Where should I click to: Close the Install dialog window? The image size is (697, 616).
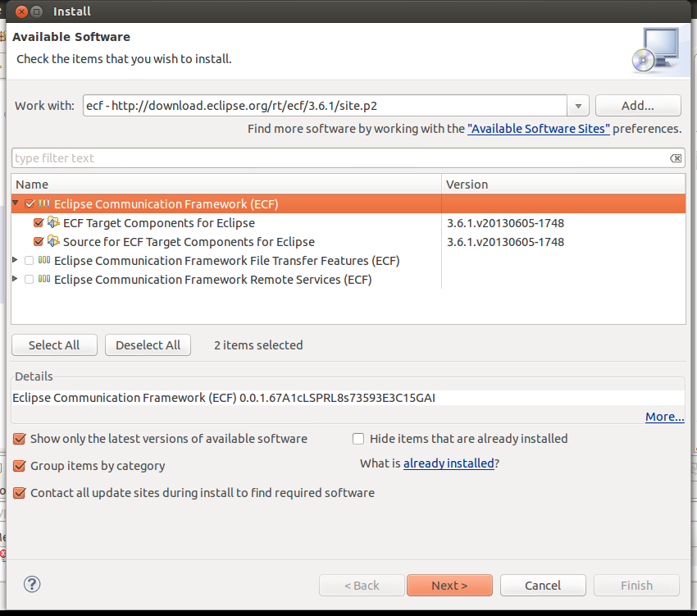pos(21,11)
